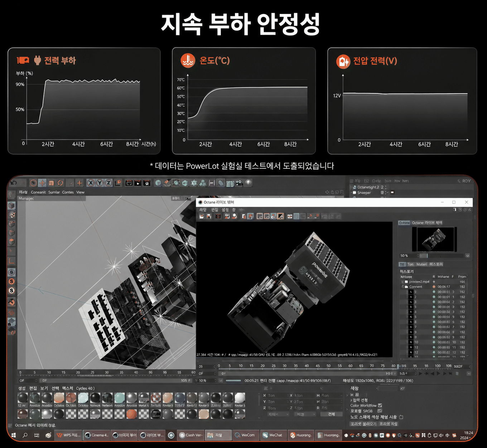Open the 생성 menu in material manager
The height and width of the screenshot is (448, 487).
click(22, 389)
